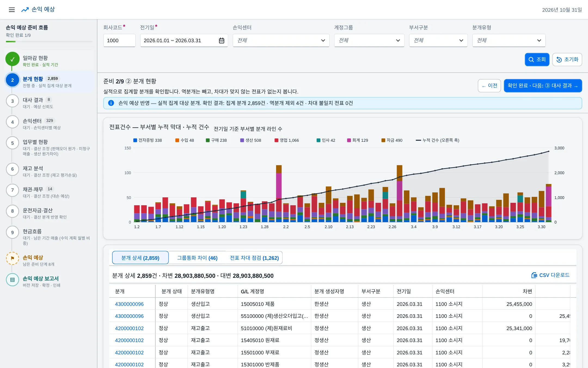
Task: Select step circle 4 손익센터
Action: [x=13, y=122]
